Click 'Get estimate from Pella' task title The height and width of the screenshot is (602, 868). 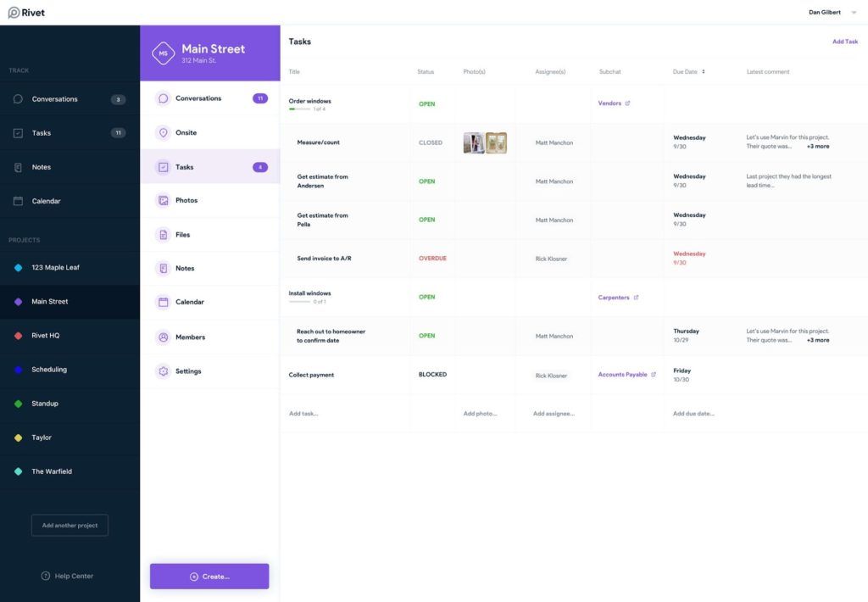point(323,220)
